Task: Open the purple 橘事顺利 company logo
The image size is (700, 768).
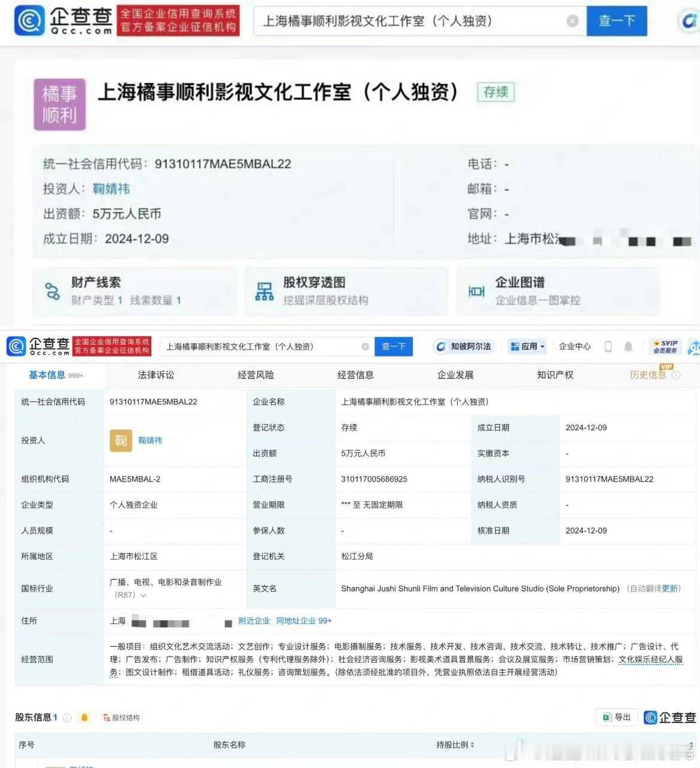Action: pyautogui.click(x=60, y=104)
